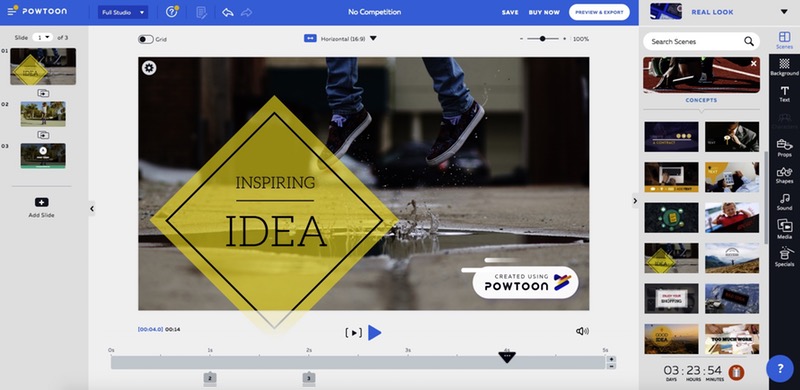The height and width of the screenshot is (390, 800).
Task: Expand the Real Look style dropdown
Action: (x=784, y=12)
